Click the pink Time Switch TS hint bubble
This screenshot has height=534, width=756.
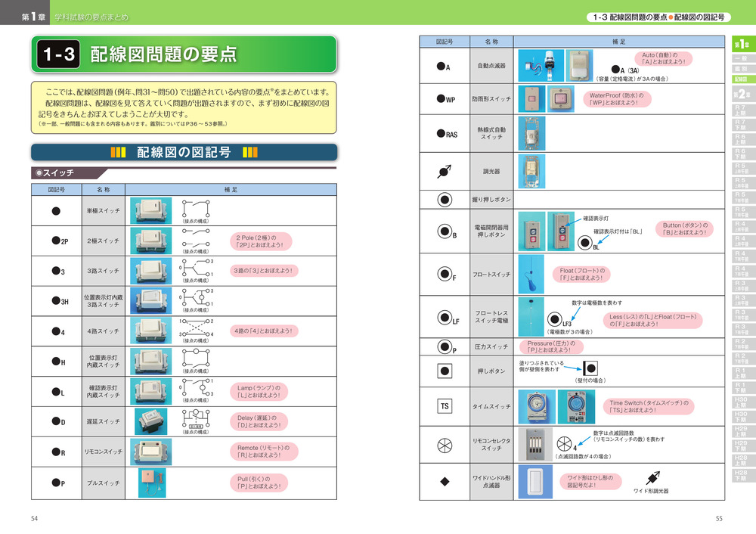pyautogui.click(x=649, y=406)
